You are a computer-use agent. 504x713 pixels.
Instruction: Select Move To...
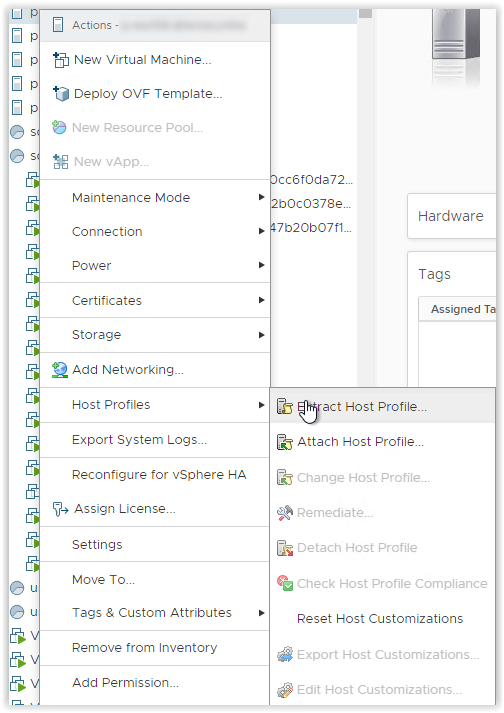[155, 580]
